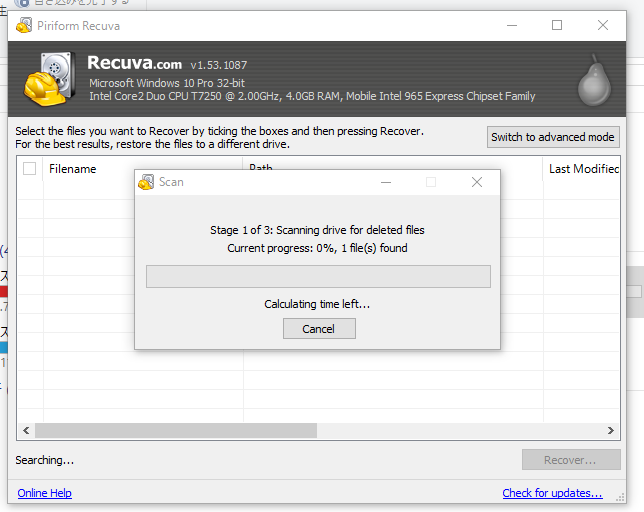This screenshot has width=644, height=512.
Task: Click "Microsoft Windows 10 Pro 32-bit" text
Action: point(167,83)
